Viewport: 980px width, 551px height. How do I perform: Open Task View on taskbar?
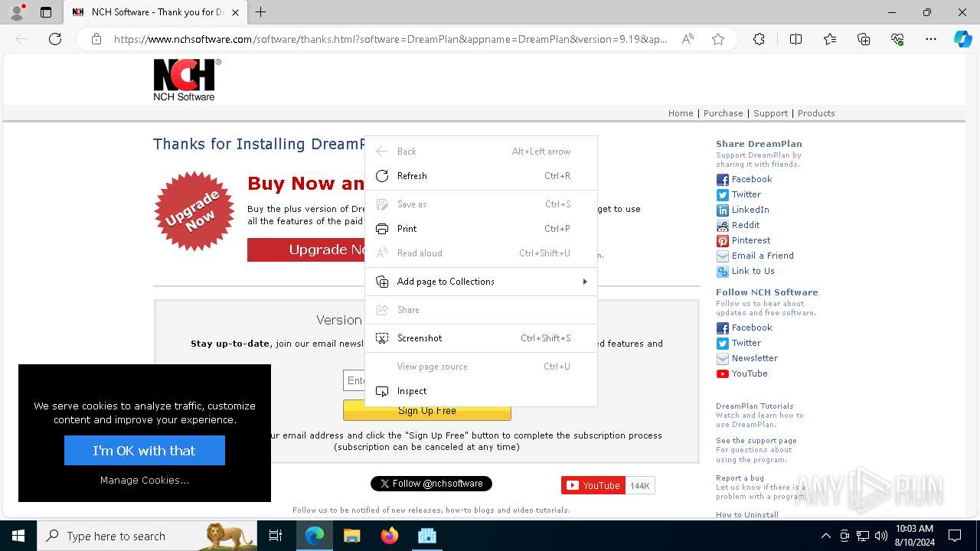pos(276,536)
